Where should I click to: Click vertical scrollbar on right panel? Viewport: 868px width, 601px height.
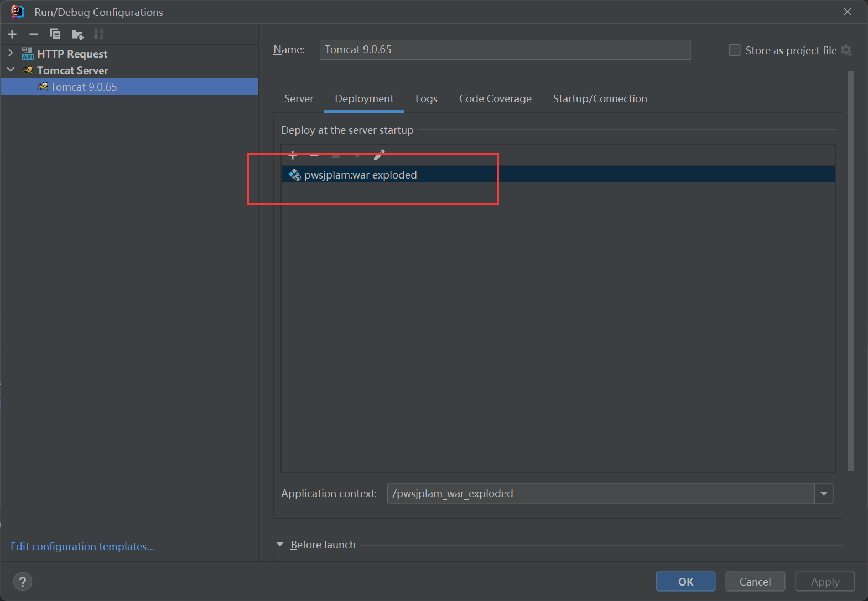click(851, 271)
